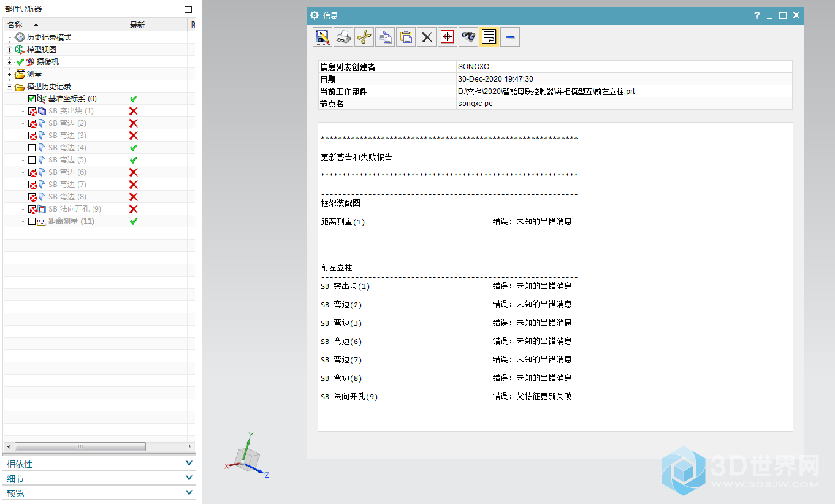Toggle the SB 突出块 (1) checkbox
The height and width of the screenshot is (504, 835).
coord(32,111)
